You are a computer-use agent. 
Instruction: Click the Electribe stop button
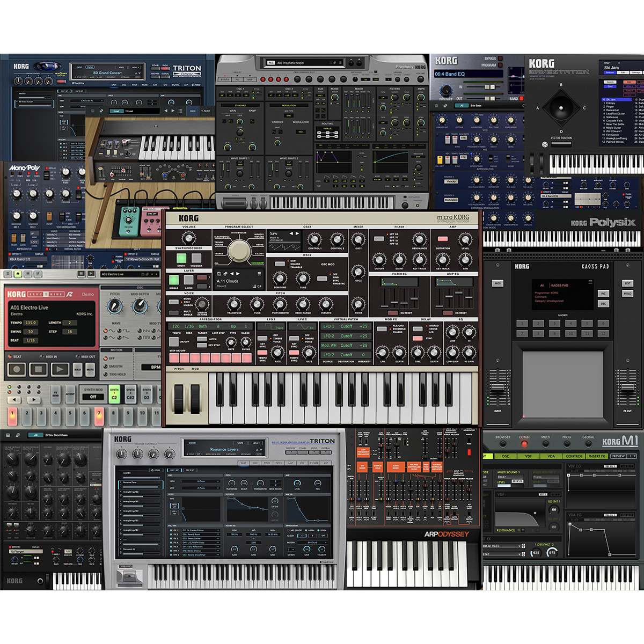[x=38, y=369]
